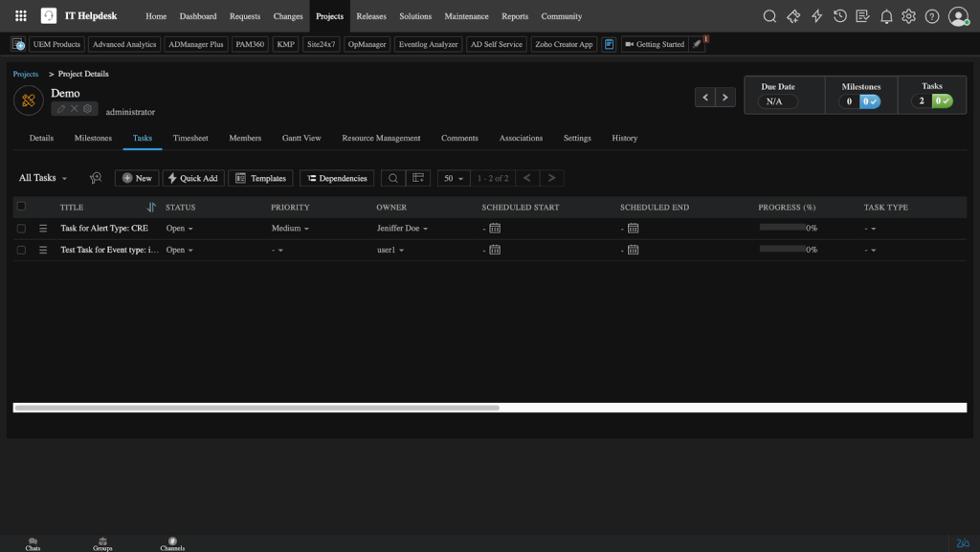Go to the previous project arrow
Image resolution: width=980 pixels, height=552 pixels.
[705, 98]
